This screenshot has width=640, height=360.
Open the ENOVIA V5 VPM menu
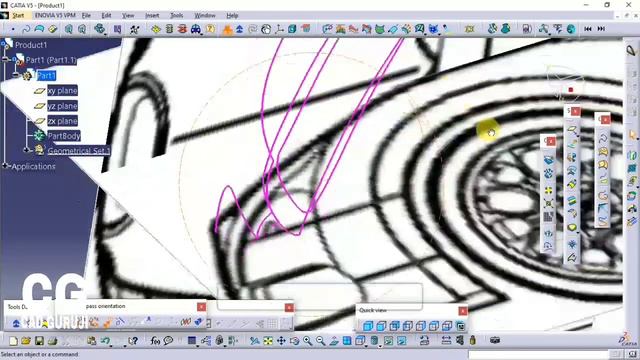55,16
